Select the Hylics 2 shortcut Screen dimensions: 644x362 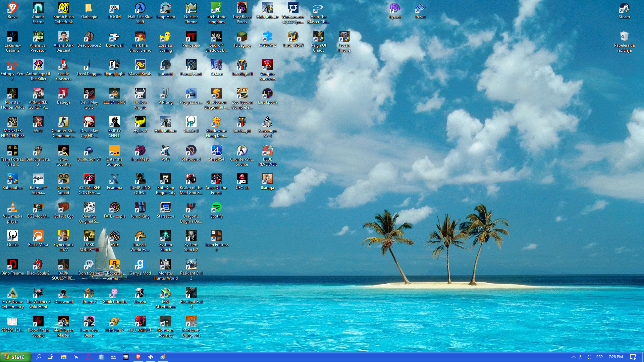click(x=140, y=125)
